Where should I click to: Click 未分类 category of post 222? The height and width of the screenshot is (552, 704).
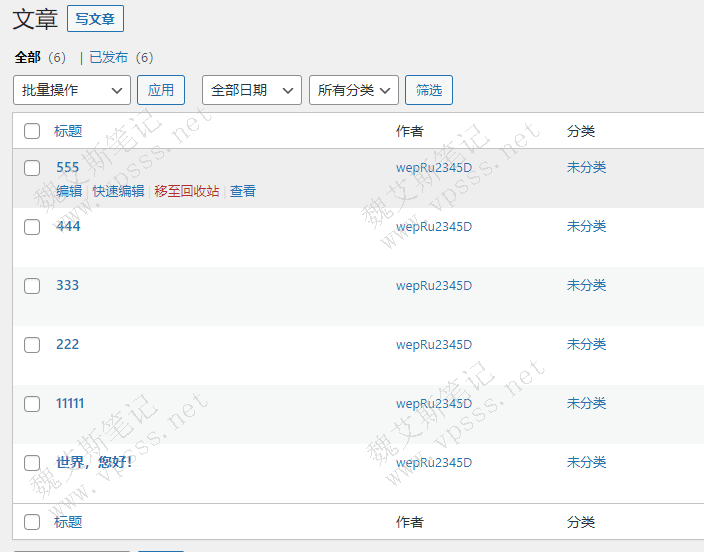coord(586,344)
